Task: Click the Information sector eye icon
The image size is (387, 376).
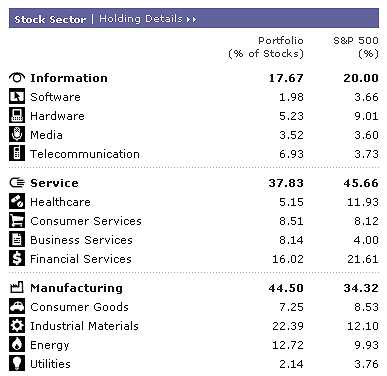Action: coord(17,78)
